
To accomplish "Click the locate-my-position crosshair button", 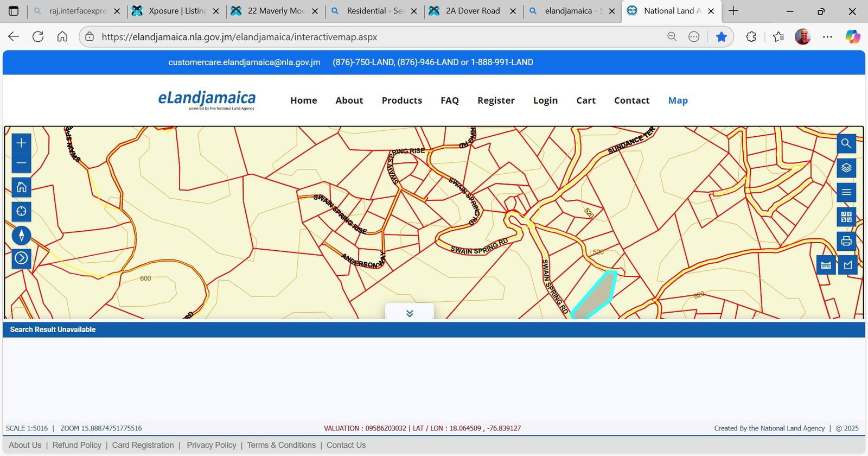I will pos(21,211).
